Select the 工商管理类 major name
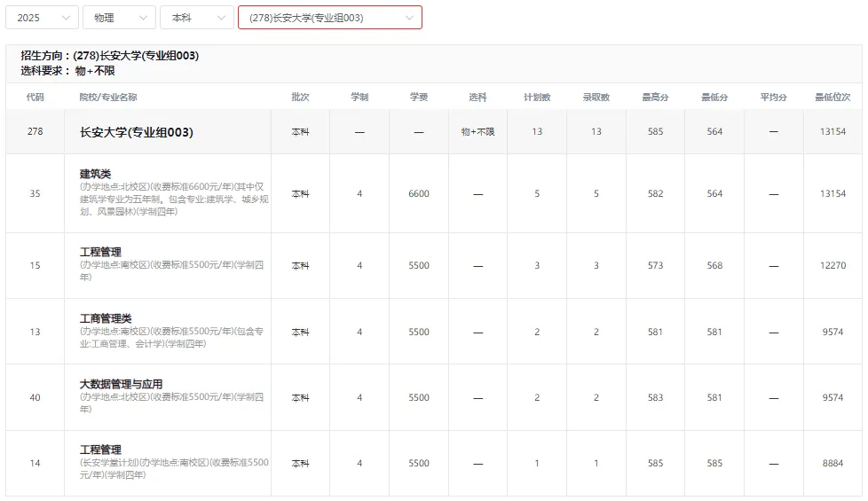868x501 pixels. pyautogui.click(x=106, y=318)
